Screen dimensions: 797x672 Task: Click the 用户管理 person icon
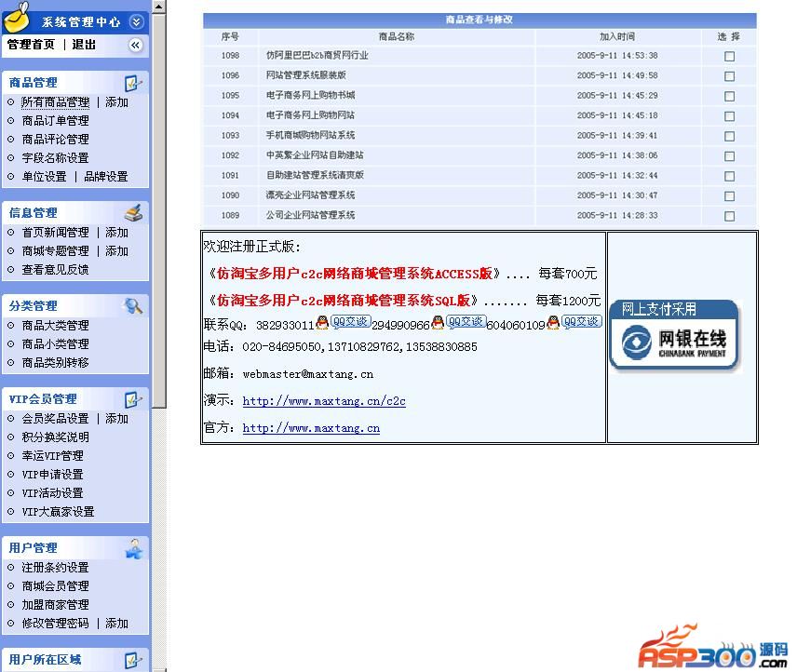click(134, 548)
